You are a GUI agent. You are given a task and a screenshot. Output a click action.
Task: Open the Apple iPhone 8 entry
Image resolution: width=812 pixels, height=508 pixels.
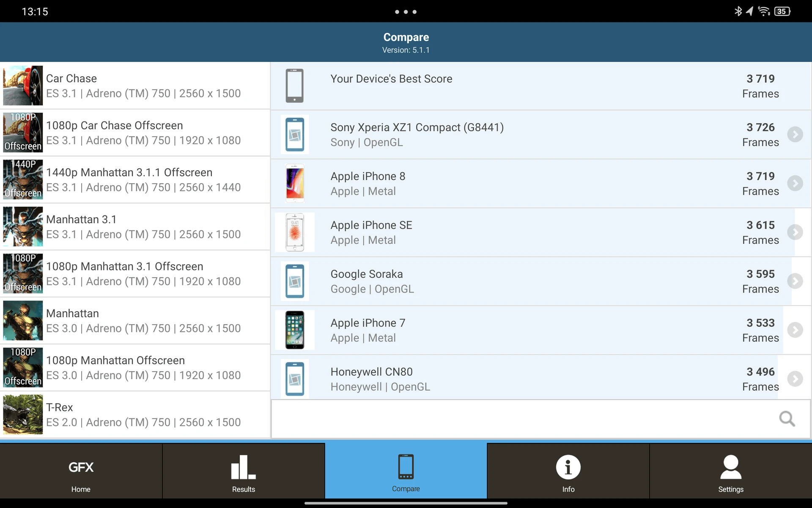click(541, 183)
